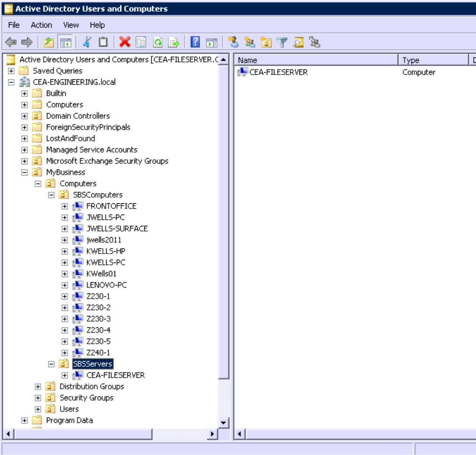Select JWELLS-SURFACE computer in tree
Viewport: 476px width, 455px height.
tap(117, 229)
